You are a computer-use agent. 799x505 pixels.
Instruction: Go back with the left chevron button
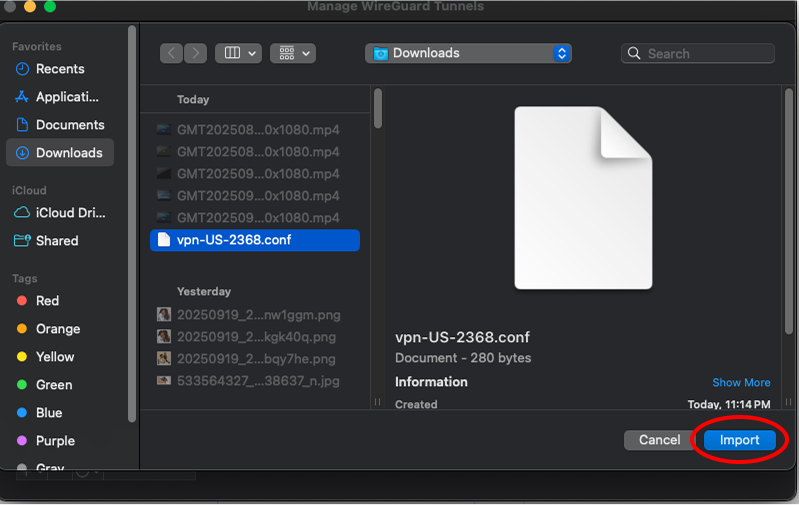point(172,53)
